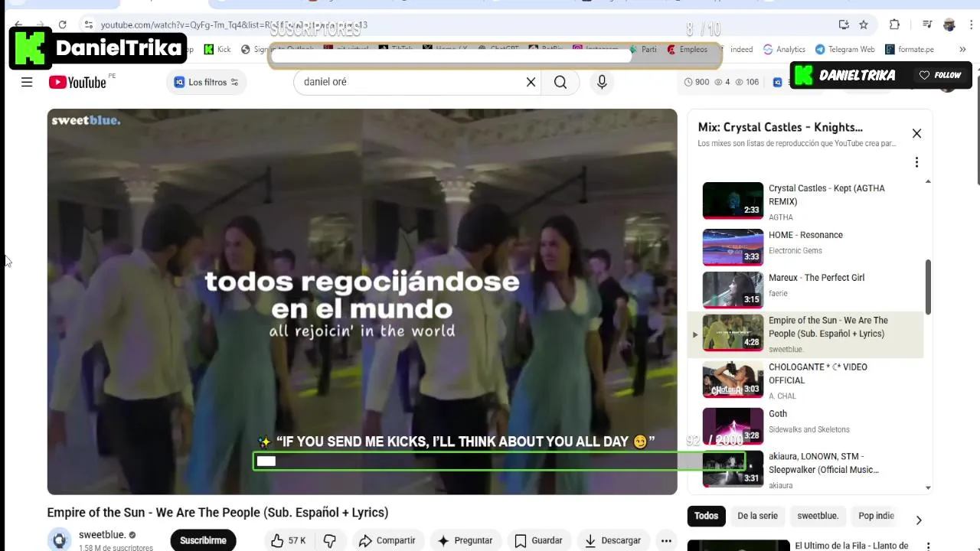Open the sweetblue. channel name link
Image resolution: width=980 pixels, height=551 pixels.
103,535
